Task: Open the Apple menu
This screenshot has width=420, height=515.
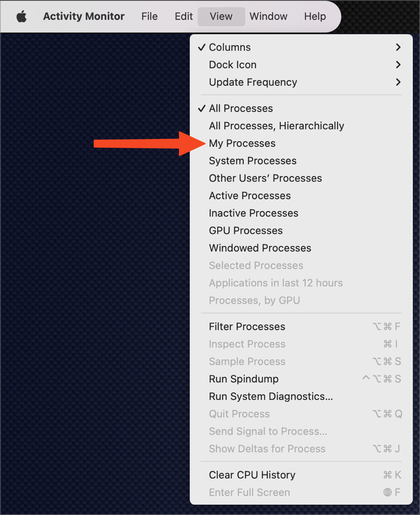Action: [21, 16]
